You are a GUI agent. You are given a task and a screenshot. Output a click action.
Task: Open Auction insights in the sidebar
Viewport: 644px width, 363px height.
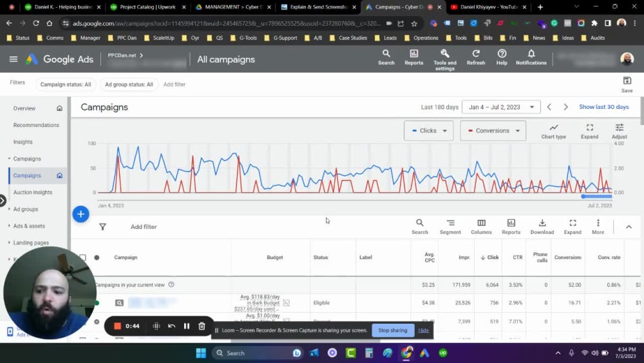point(33,192)
